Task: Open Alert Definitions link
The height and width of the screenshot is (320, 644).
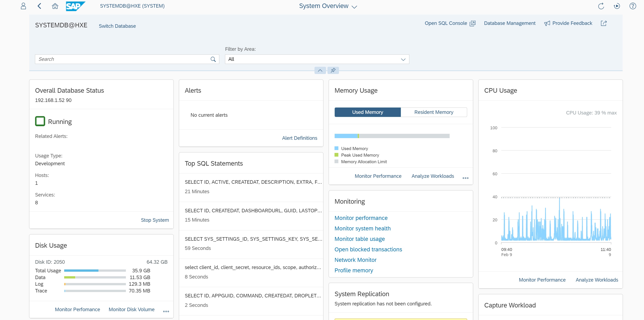Action: click(299, 138)
